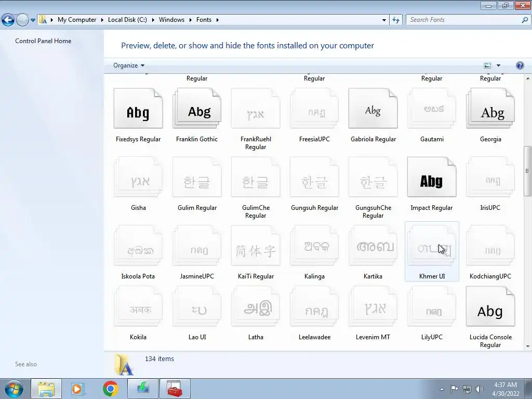Screen dimensions: 532x399
Task: Select the Gungsuh Regular font icon
Action: (x=314, y=177)
